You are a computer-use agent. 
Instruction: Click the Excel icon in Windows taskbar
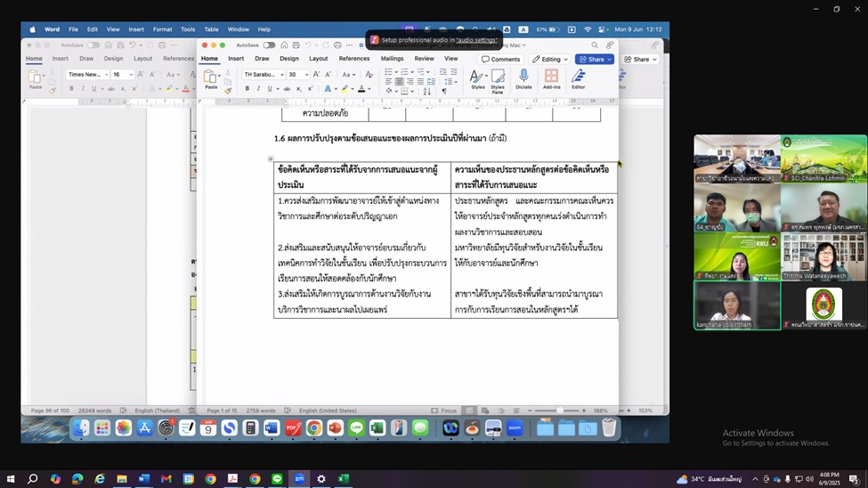click(x=343, y=479)
